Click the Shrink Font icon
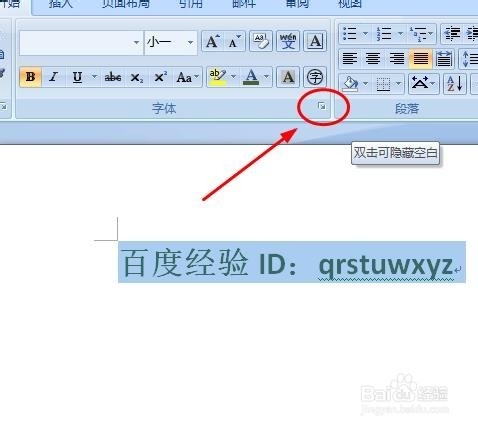 (235, 42)
